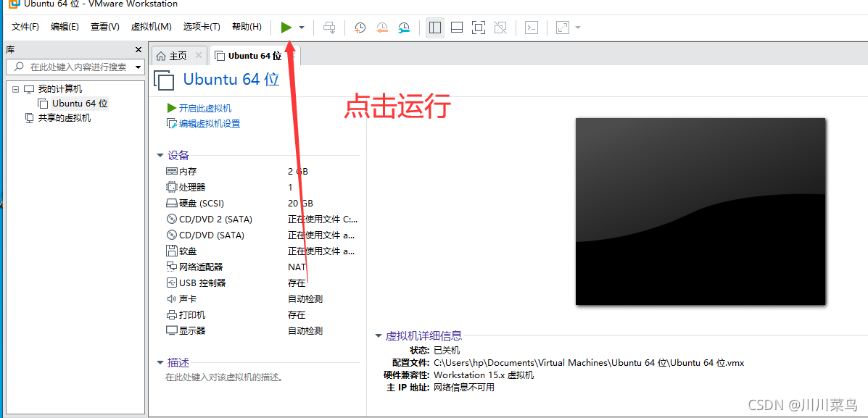The width and height of the screenshot is (868, 418).
Task: Click the 打印机 存在 value
Action: [297, 315]
